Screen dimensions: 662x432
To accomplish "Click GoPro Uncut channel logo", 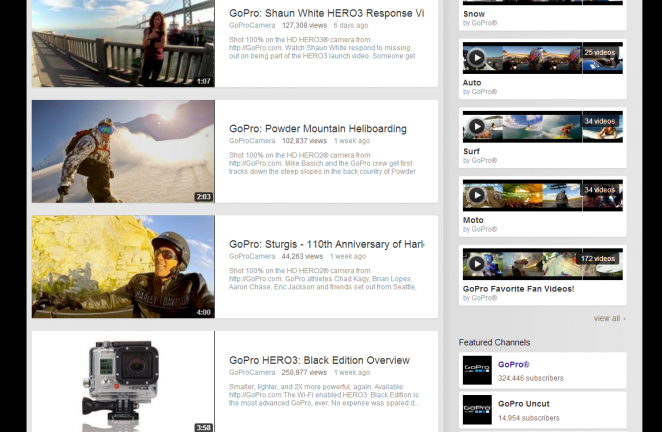I will (477, 410).
